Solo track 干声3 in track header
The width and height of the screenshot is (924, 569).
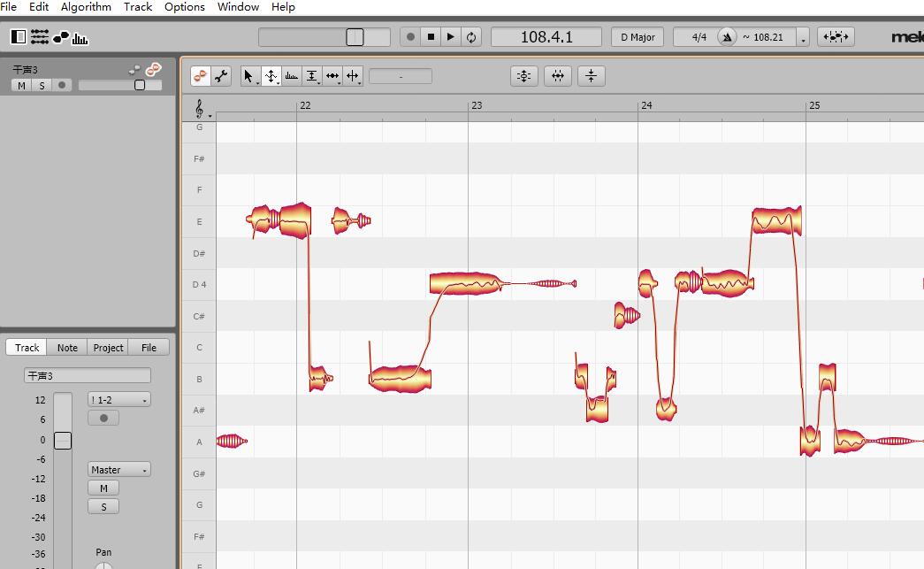42,86
